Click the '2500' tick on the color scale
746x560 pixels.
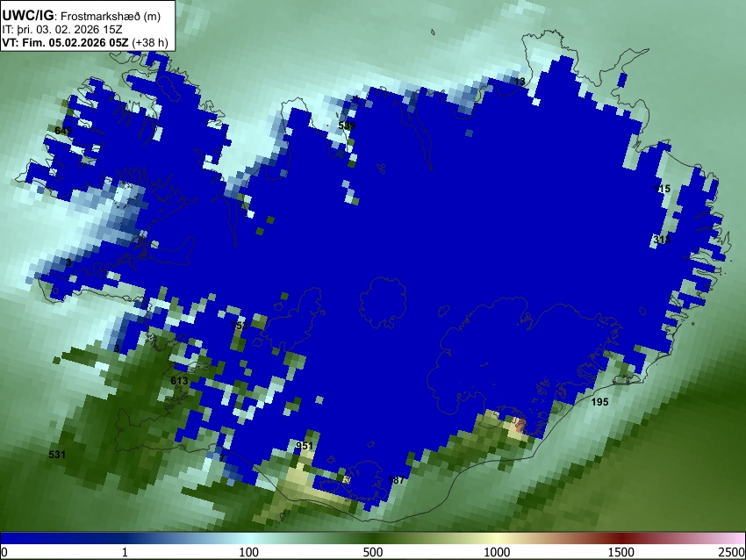tap(732, 552)
